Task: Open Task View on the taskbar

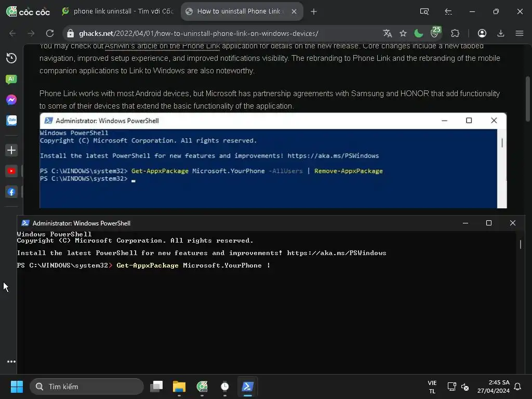Action: coord(157,387)
